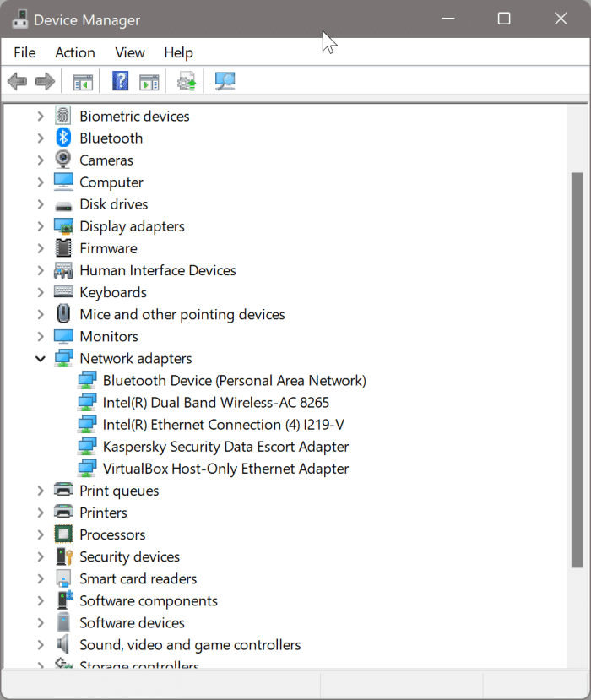The image size is (591, 700).
Task: Expand the Printers category
Action: click(41, 513)
